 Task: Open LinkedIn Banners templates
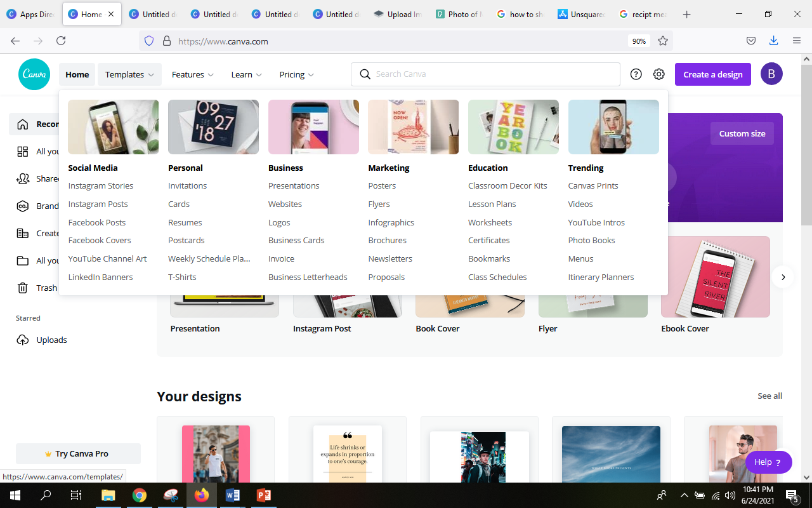coord(100,277)
